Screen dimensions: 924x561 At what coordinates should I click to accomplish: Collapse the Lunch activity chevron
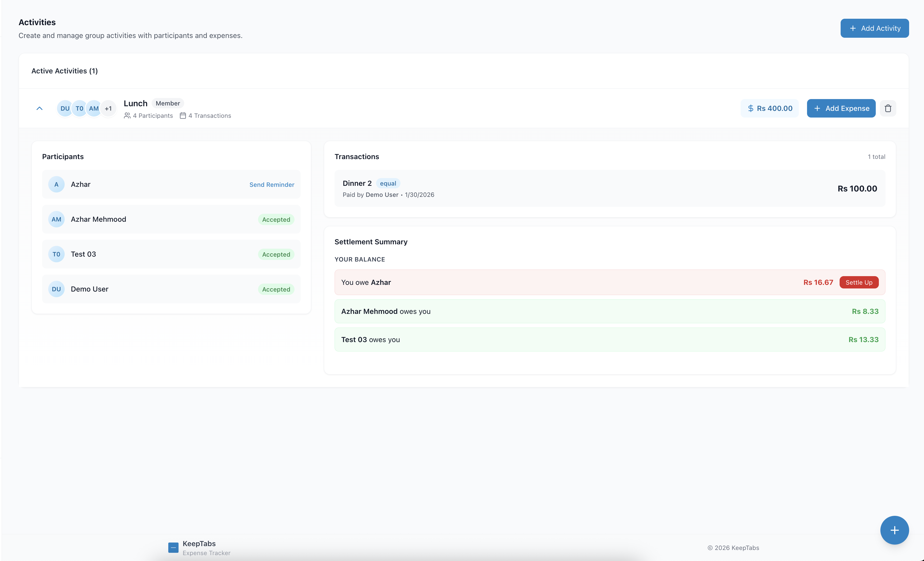(x=39, y=109)
